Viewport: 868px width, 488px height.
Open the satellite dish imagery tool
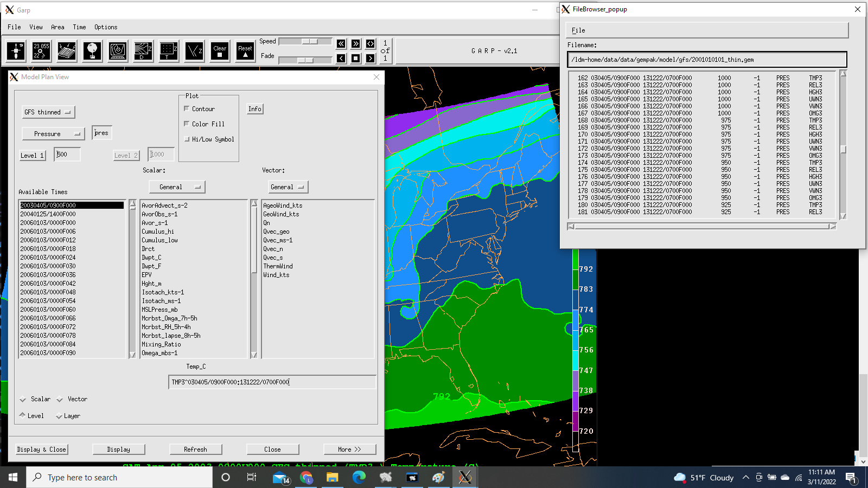[x=67, y=51]
